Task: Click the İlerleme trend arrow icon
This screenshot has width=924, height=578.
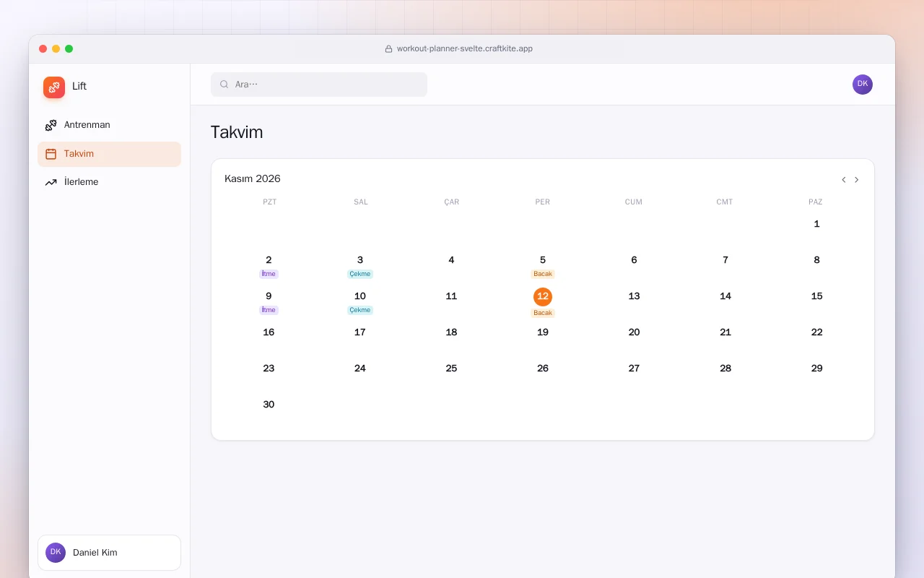Action: click(x=51, y=182)
